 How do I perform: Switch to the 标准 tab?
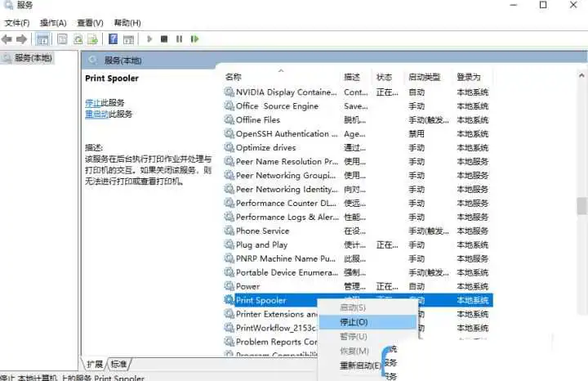[118, 364]
